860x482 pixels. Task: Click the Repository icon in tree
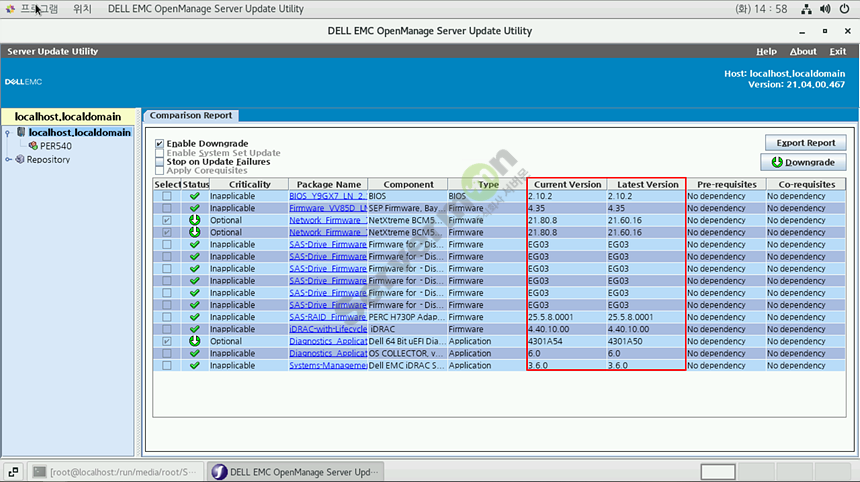pos(20,159)
